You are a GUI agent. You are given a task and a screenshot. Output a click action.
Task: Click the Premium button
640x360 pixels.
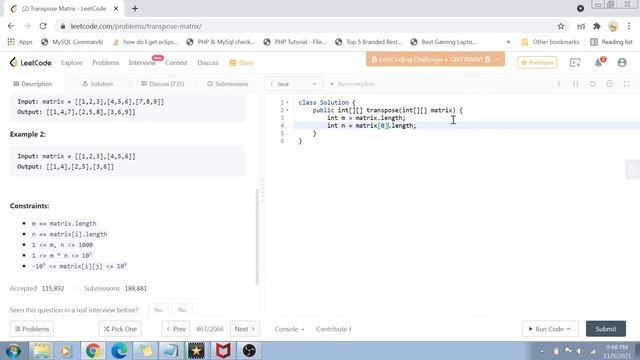(x=537, y=62)
